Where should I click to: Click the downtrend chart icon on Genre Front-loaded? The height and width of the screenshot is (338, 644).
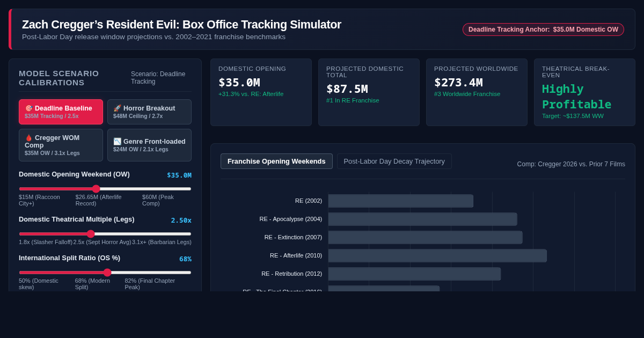pos(117,142)
